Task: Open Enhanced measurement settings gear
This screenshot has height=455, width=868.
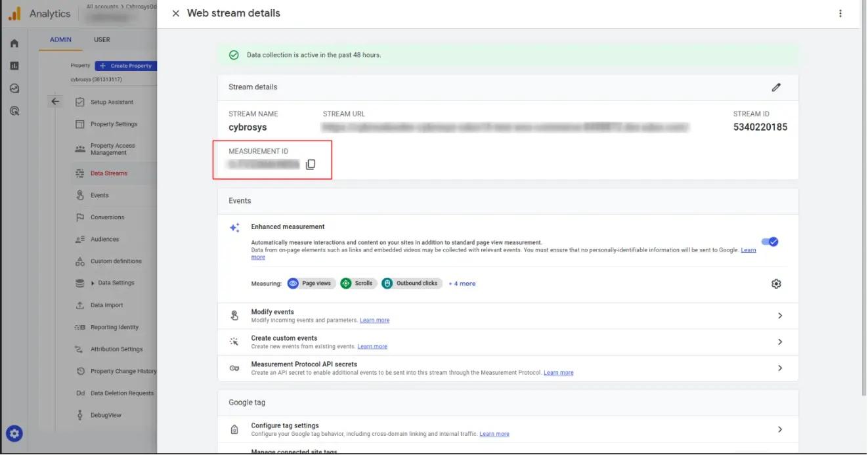Action: coord(776,283)
